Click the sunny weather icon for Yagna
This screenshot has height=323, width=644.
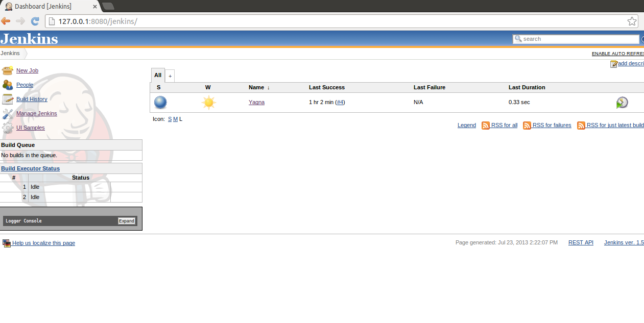208,102
